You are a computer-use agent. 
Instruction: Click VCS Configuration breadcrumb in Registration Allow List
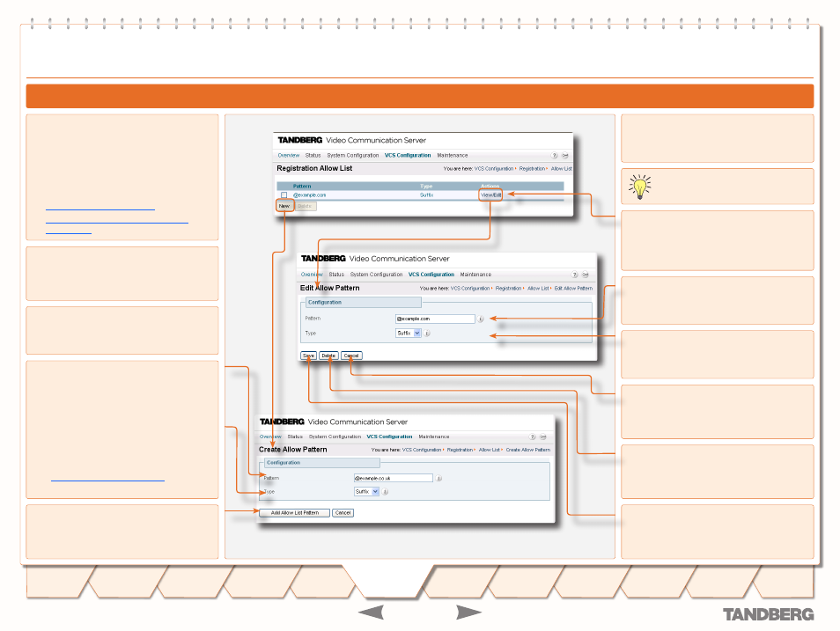point(494,168)
